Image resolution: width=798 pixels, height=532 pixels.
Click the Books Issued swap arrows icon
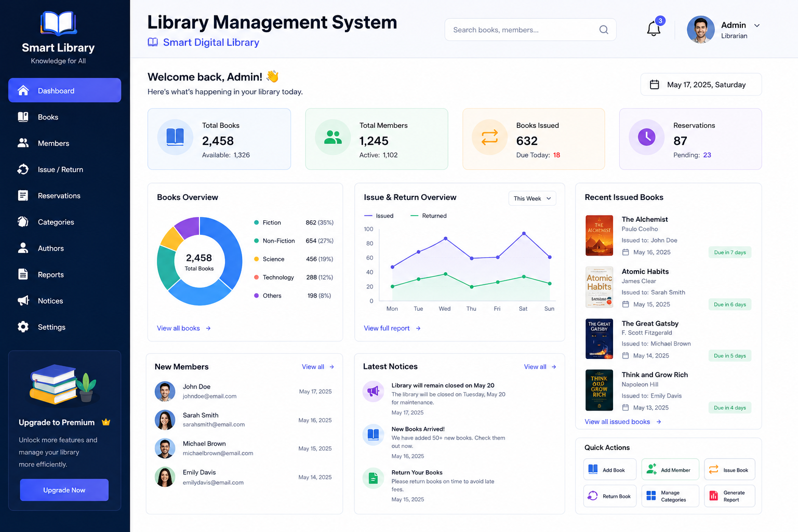pyautogui.click(x=489, y=137)
